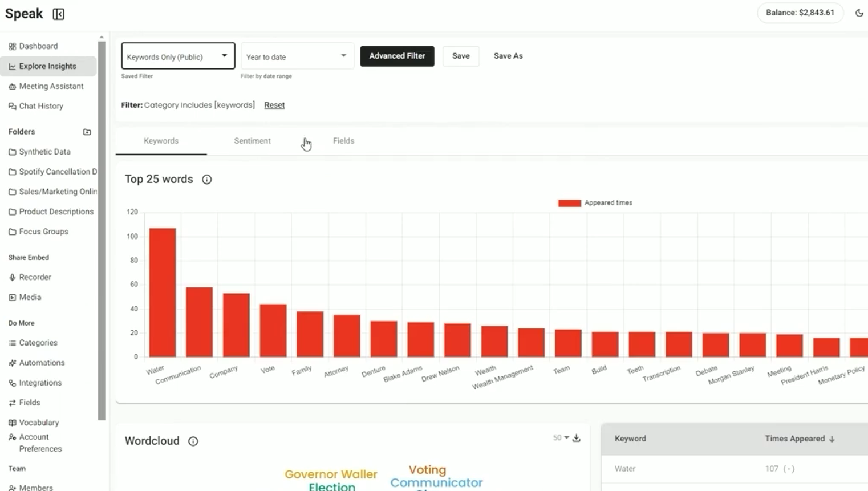The height and width of the screenshot is (491, 868).
Task: Add new folder icon beside Folders
Action: pyautogui.click(x=87, y=132)
